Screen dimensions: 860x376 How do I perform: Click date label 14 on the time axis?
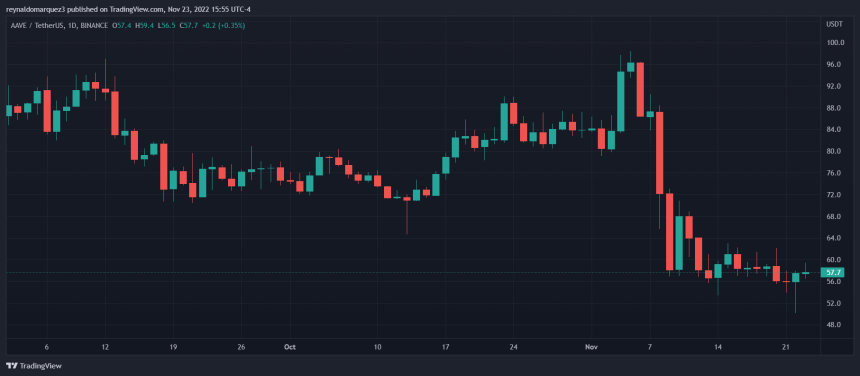pos(717,347)
